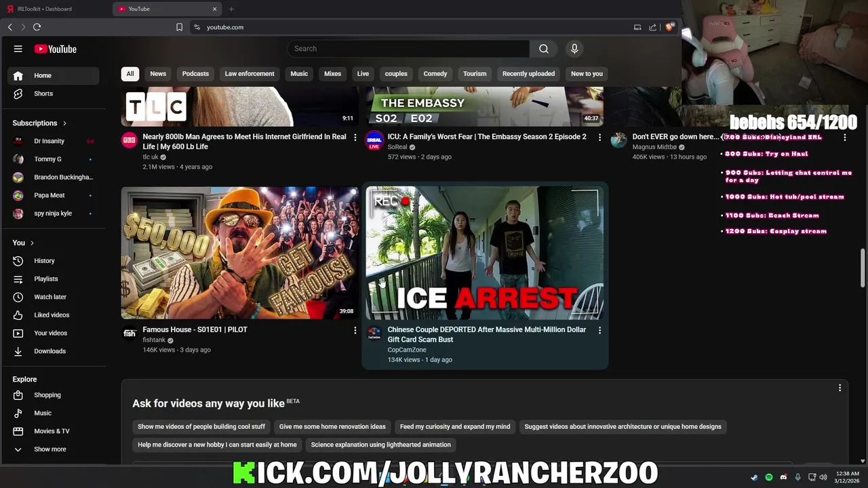The height and width of the screenshot is (488, 868).
Task: Open Shorts in the sidebar
Action: pos(53,94)
